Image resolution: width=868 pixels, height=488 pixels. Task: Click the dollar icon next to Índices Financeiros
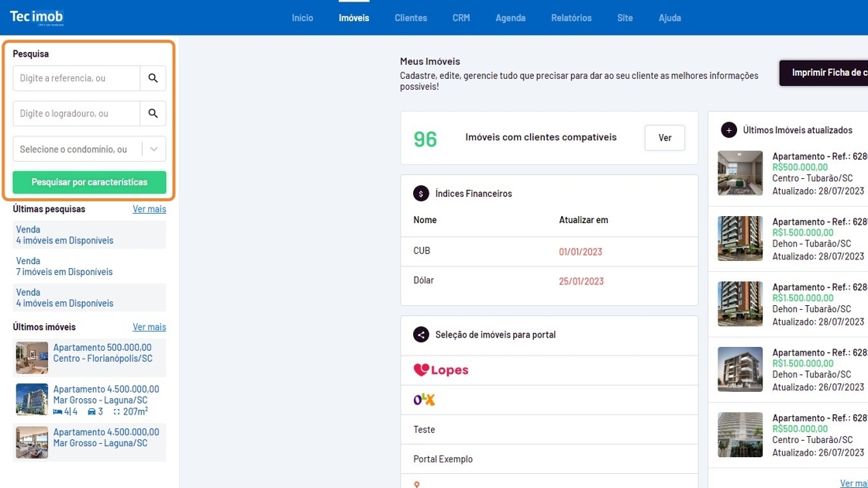coord(421,194)
